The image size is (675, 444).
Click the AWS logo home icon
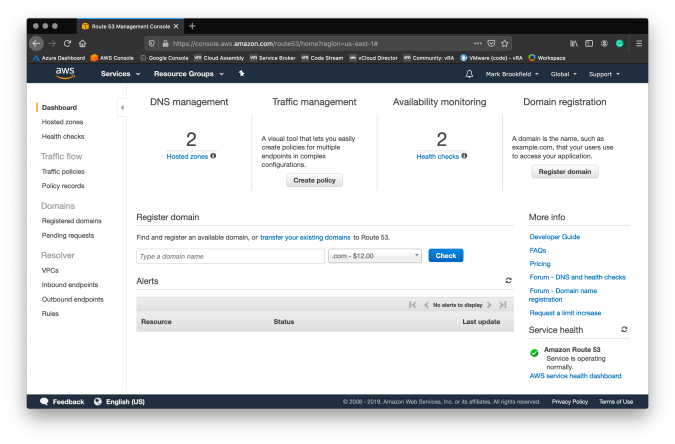click(66, 74)
